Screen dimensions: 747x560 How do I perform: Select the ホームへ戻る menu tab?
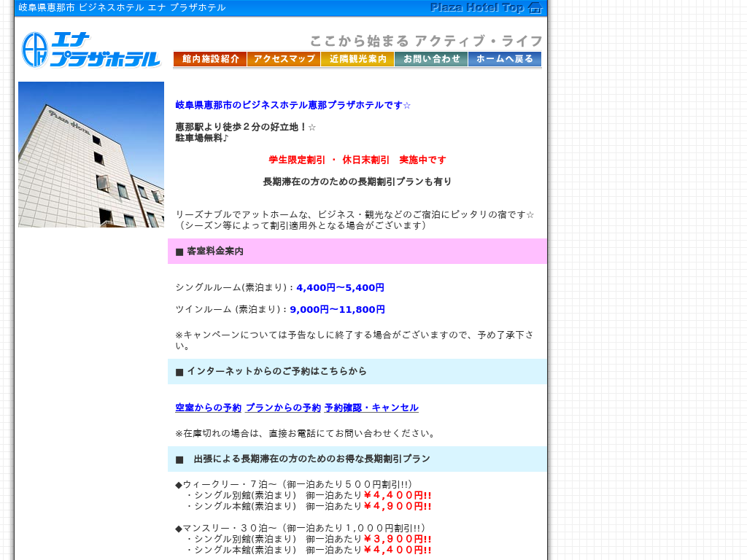coord(505,59)
